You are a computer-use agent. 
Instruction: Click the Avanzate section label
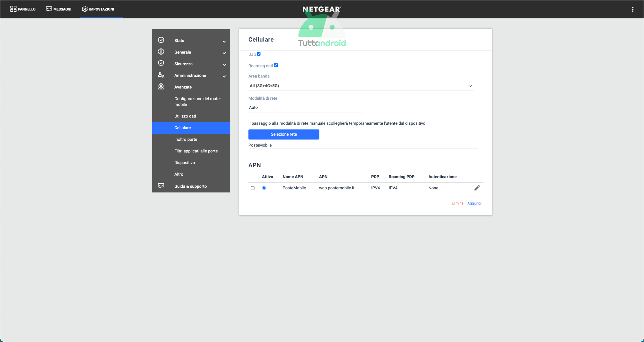(183, 87)
